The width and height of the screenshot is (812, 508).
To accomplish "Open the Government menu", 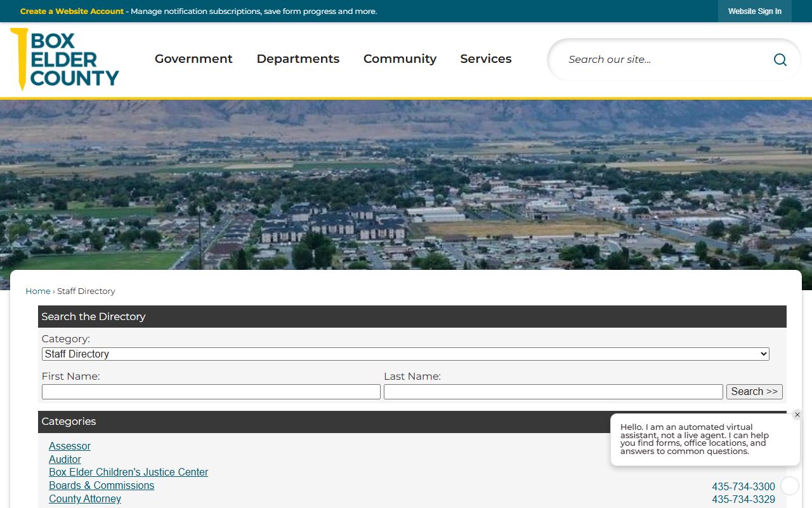I will (193, 59).
